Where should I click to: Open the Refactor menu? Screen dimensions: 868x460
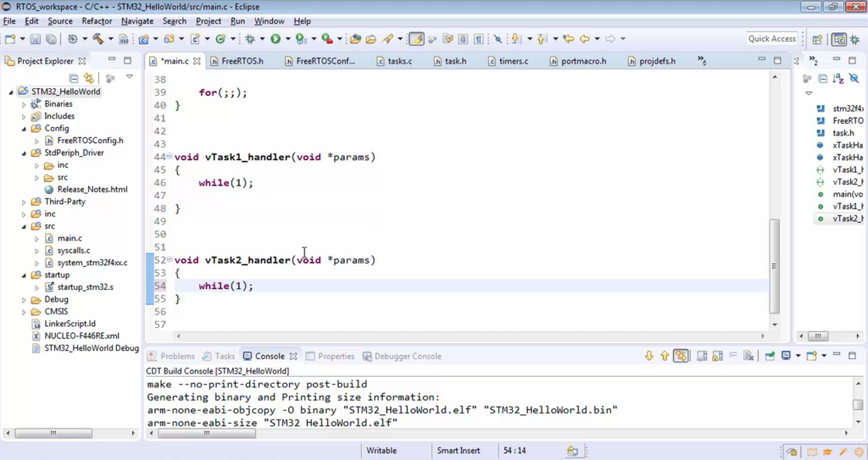[x=97, y=20]
